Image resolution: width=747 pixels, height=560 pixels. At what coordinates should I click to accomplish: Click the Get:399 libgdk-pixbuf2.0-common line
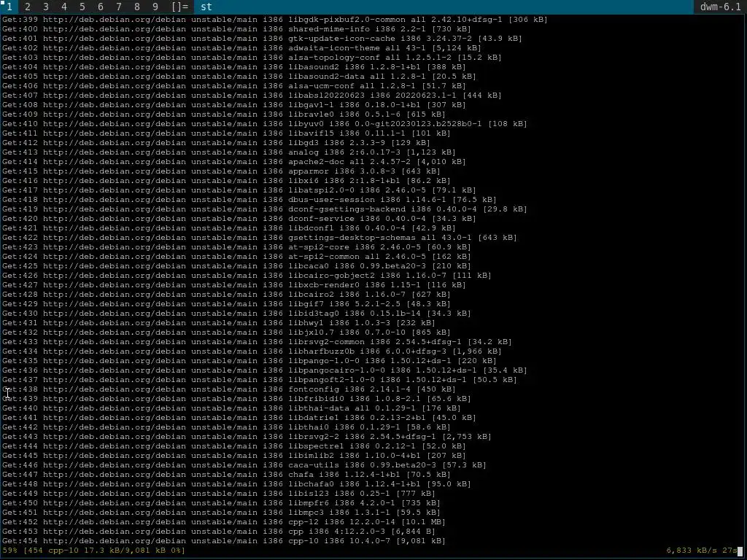[x=275, y=20]
